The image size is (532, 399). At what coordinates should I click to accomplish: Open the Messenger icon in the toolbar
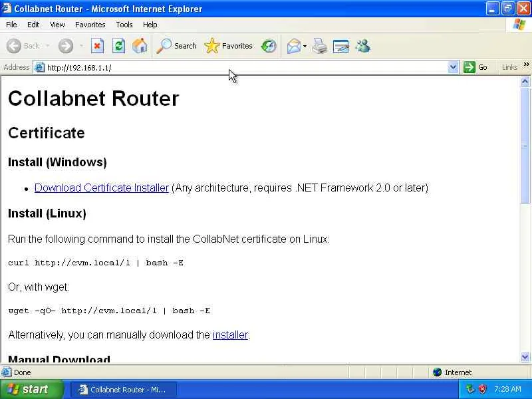pyautogui.click(x=363, y=46)
